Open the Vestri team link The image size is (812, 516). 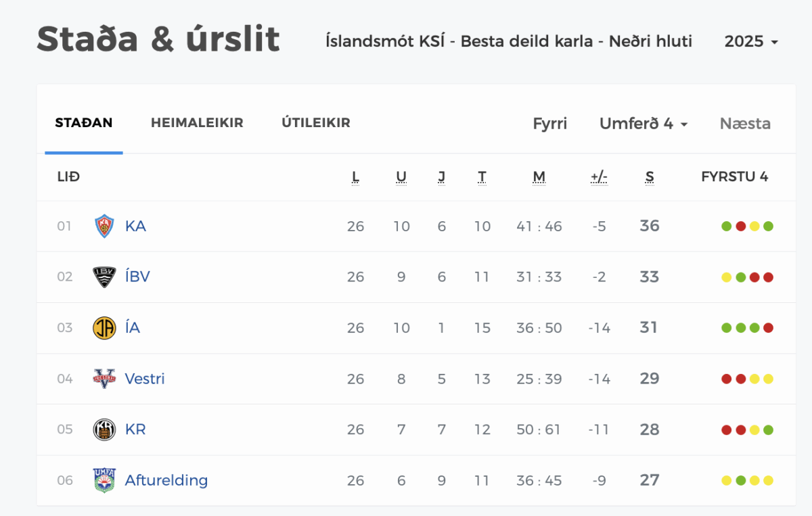(145, 379)
